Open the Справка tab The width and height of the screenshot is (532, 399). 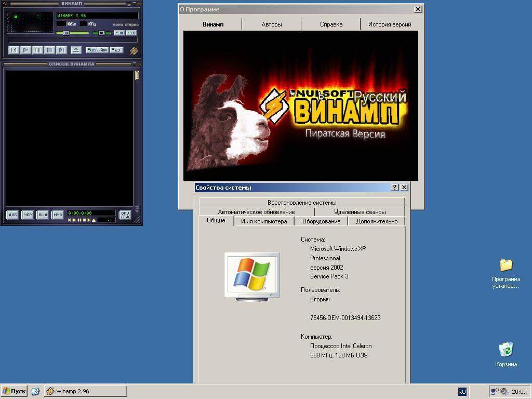pos(331,24)
